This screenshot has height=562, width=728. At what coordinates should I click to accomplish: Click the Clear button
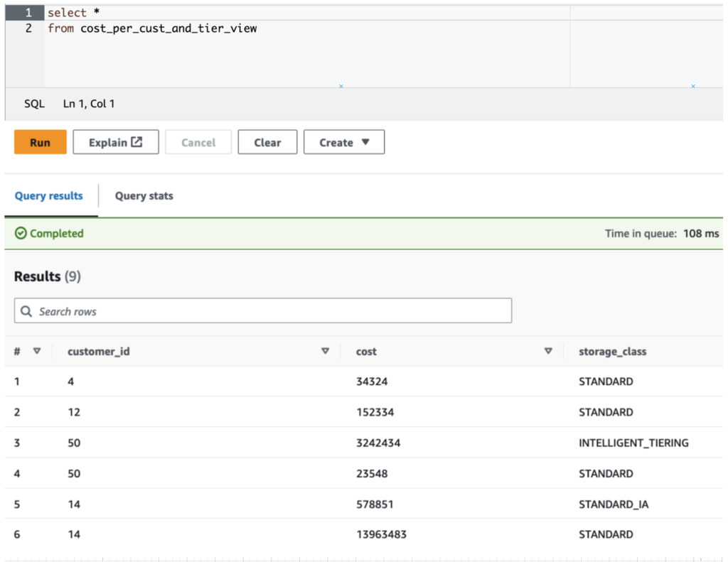click(x=267, y=142)
